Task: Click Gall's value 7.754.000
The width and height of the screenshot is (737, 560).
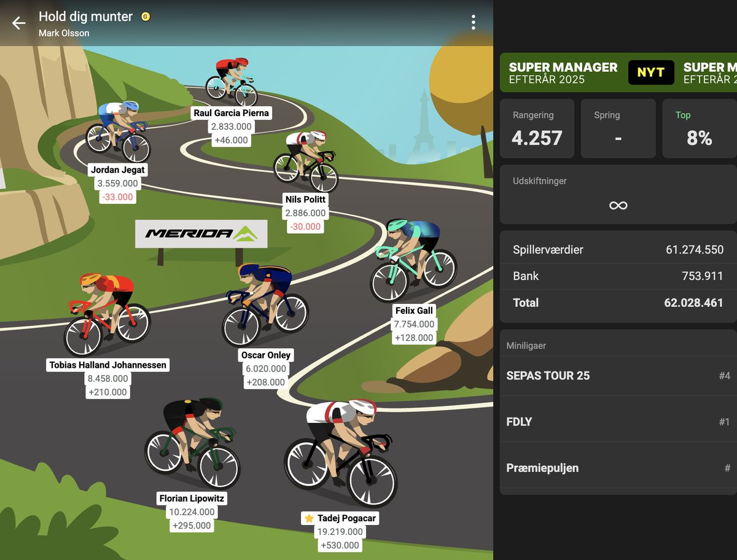Action: [x=414, y=324]
